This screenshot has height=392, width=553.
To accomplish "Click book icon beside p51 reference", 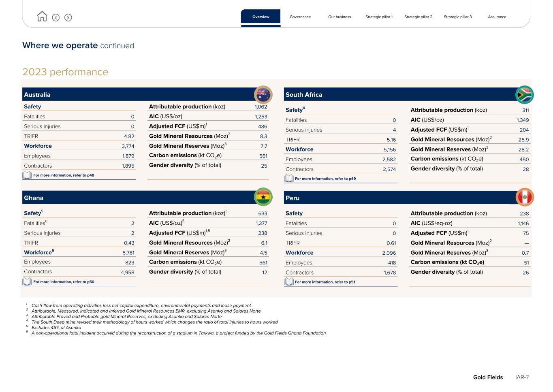I will click(x=289, y=281).
